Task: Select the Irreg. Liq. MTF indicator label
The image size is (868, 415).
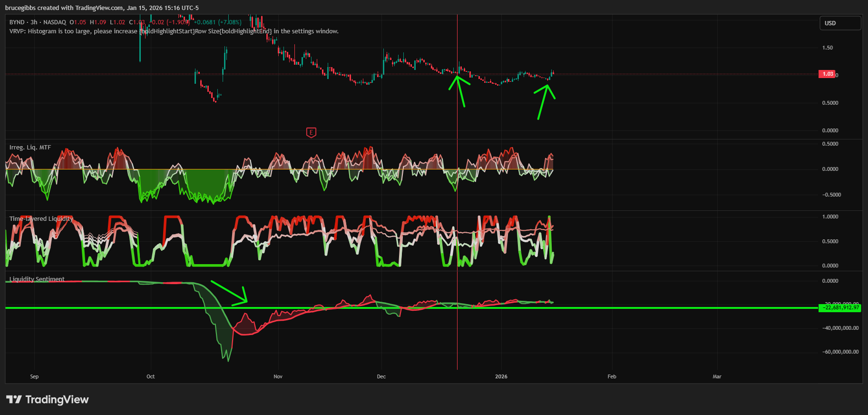Action: click(30, 148)
